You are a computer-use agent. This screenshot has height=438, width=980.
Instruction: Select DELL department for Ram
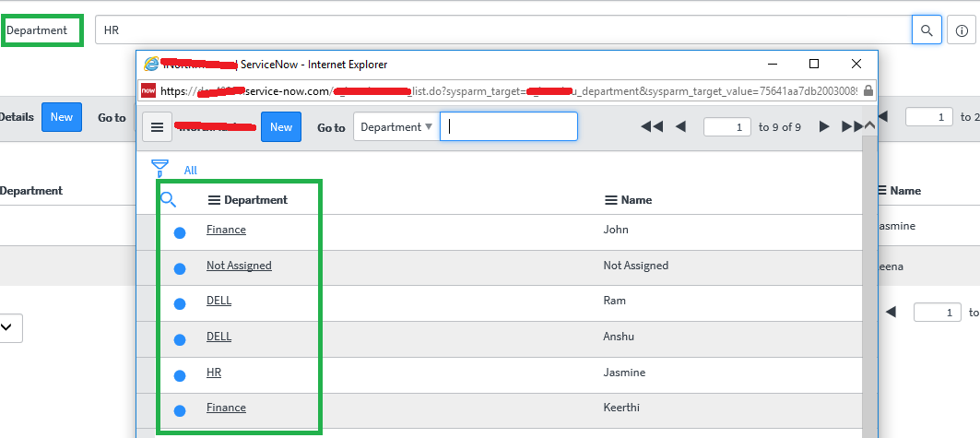point(218,300)
